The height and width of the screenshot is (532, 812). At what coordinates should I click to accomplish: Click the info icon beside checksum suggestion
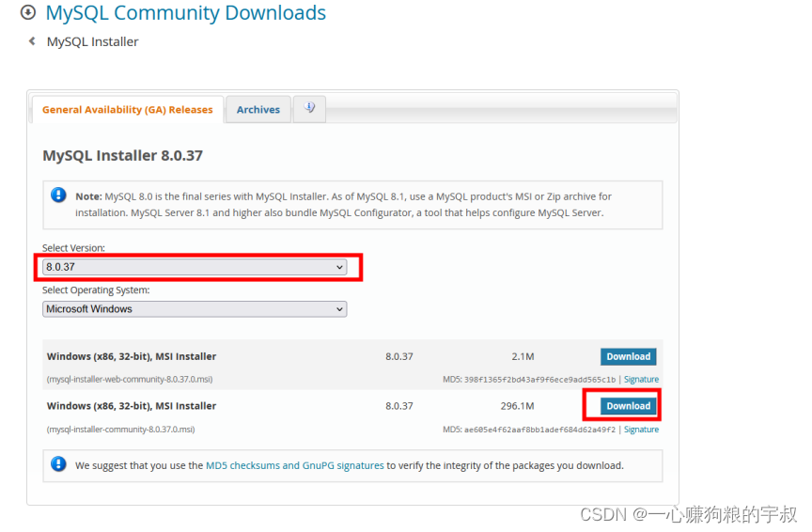[58, 464]
